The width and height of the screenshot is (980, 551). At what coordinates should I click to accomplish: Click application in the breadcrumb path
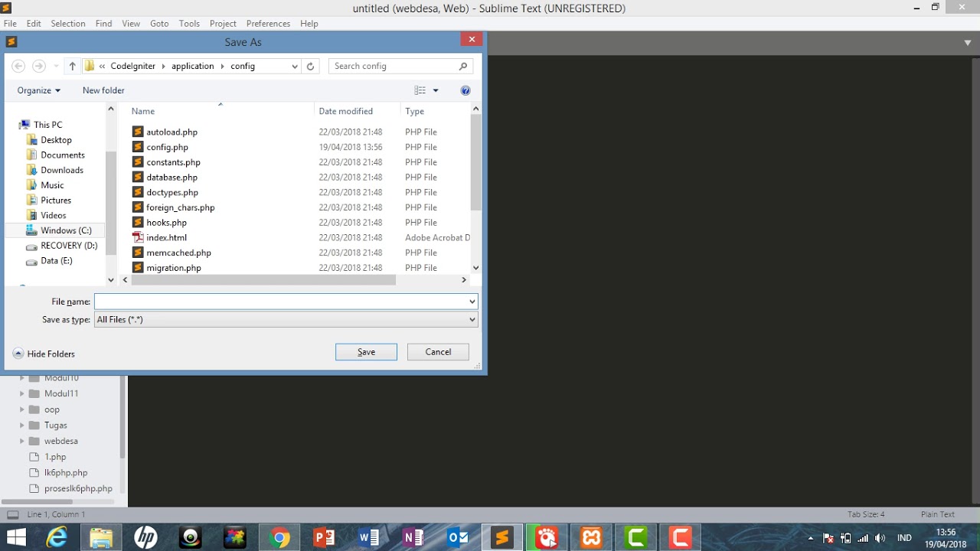193,66
